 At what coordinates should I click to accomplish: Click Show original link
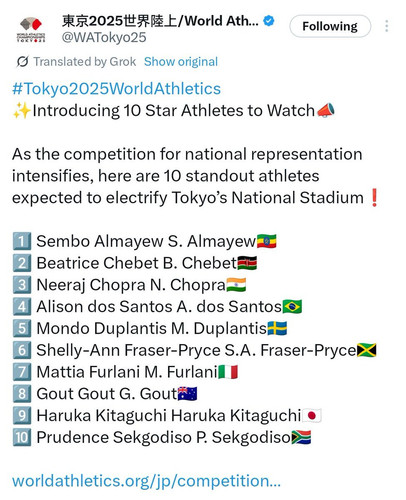pos(181,62)
